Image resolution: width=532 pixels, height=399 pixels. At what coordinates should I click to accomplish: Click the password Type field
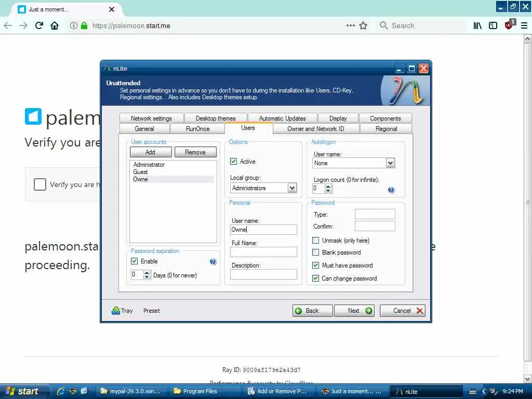tap(375, 214)
